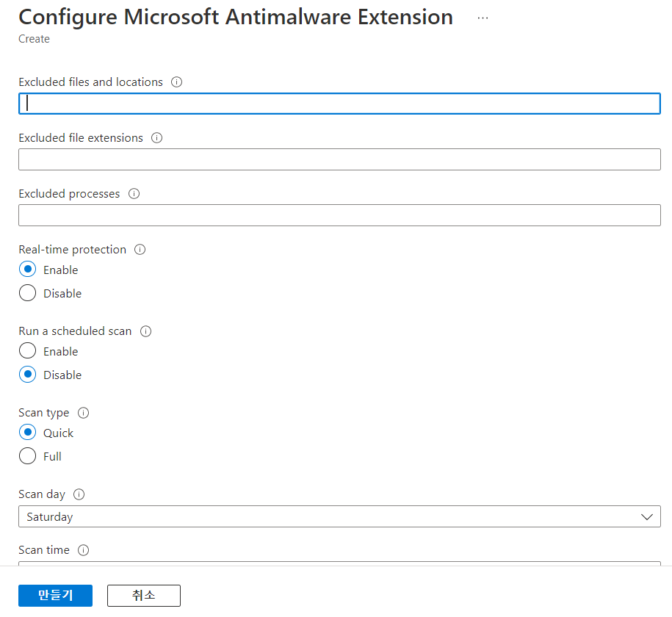
Task: Show info for Scan type
Action: click(x=83, y=413)
